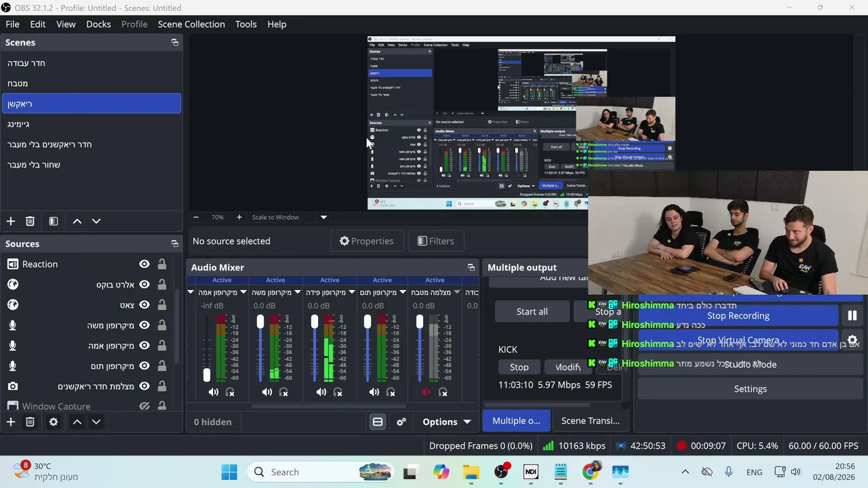
Task: Open virtual camera configuration gear
Action: tap(852, 340)
